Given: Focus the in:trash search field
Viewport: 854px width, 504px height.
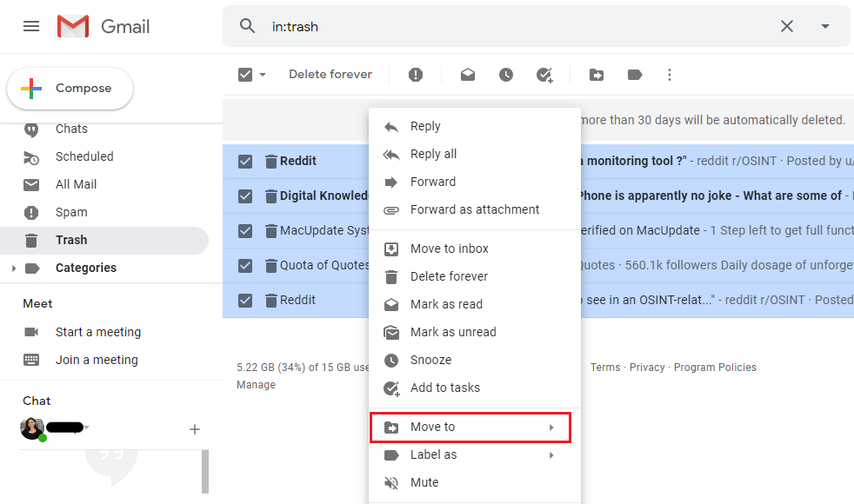Looking at the screenshot, I should [x=517, y=26].
